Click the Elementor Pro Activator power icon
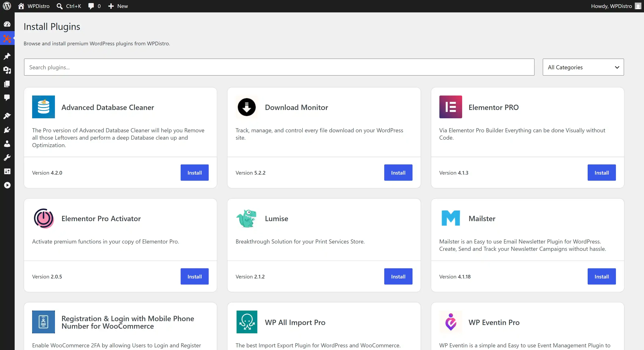The width and height of the screenshot is (644, 350). pyautogui.click(x=44, y=218)
